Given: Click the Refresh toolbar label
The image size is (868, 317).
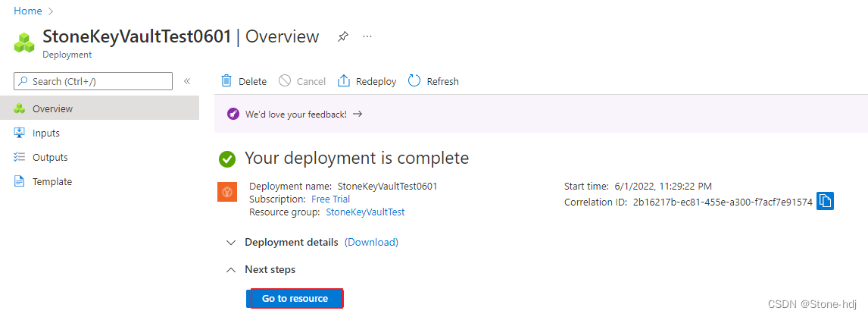Looking at the screenshot, I should (x=443, y=81).
